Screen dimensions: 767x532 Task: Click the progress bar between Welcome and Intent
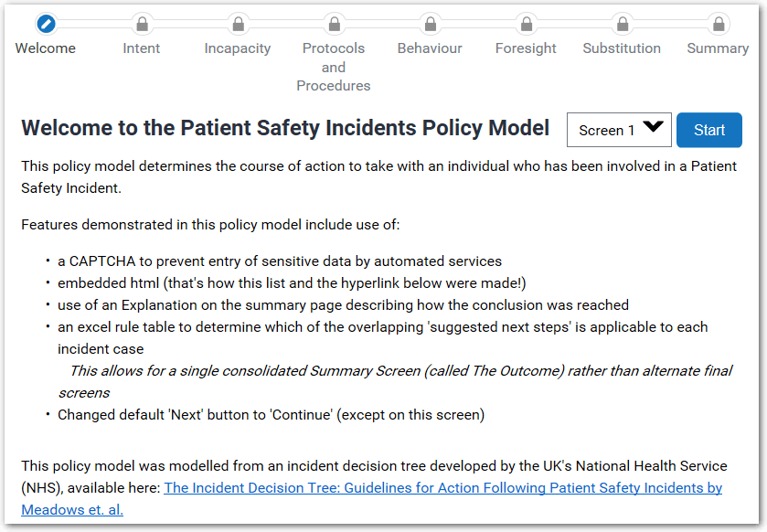(92, 24)
